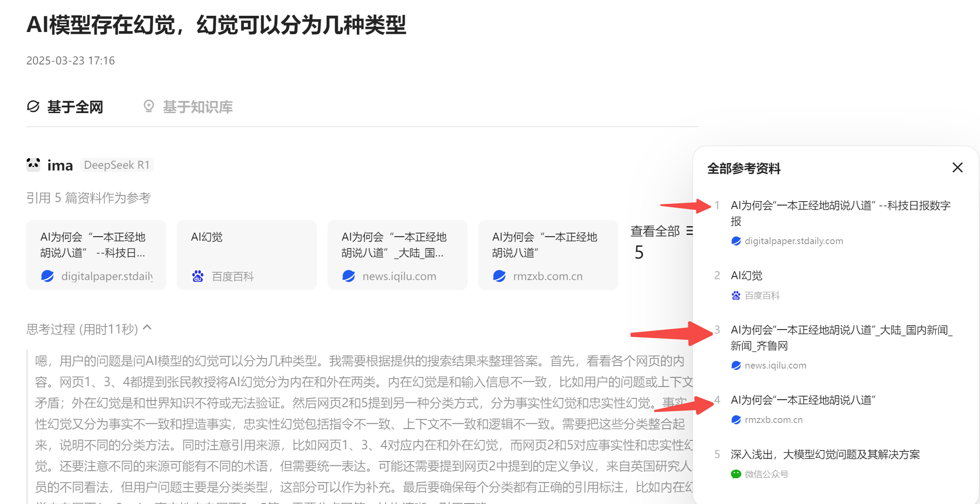Open reference 5 深入浅出 大模型幻觉问题
Image resolution: width=980 pixels, height=504 pixels.
click(x=825, y=454)
